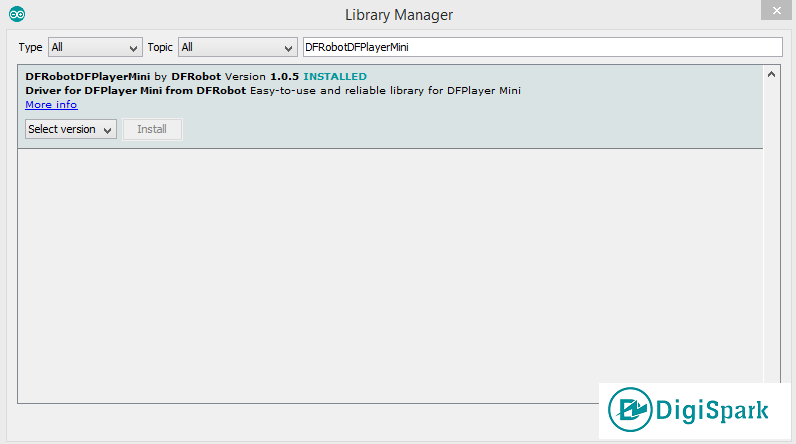Open the Topic filter dropdown
Viewport: 796px width, 444px height.
click(237, 47)
